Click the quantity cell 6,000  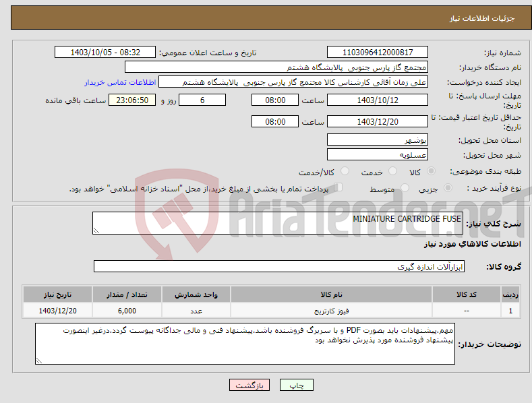[127, 311]
